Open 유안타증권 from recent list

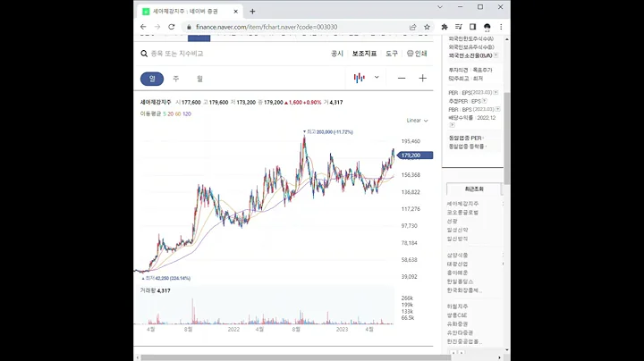(460, 332)
